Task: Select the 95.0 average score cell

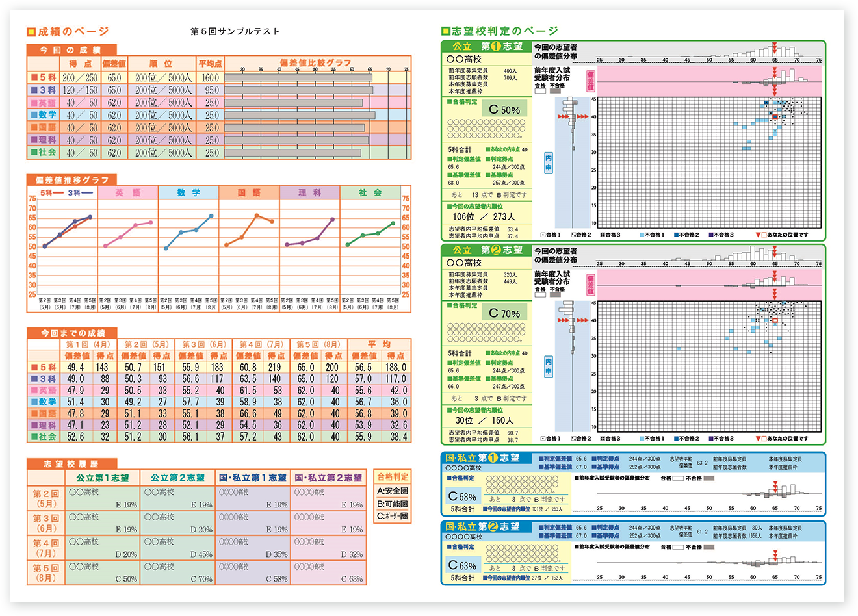Action: (210, 90)
